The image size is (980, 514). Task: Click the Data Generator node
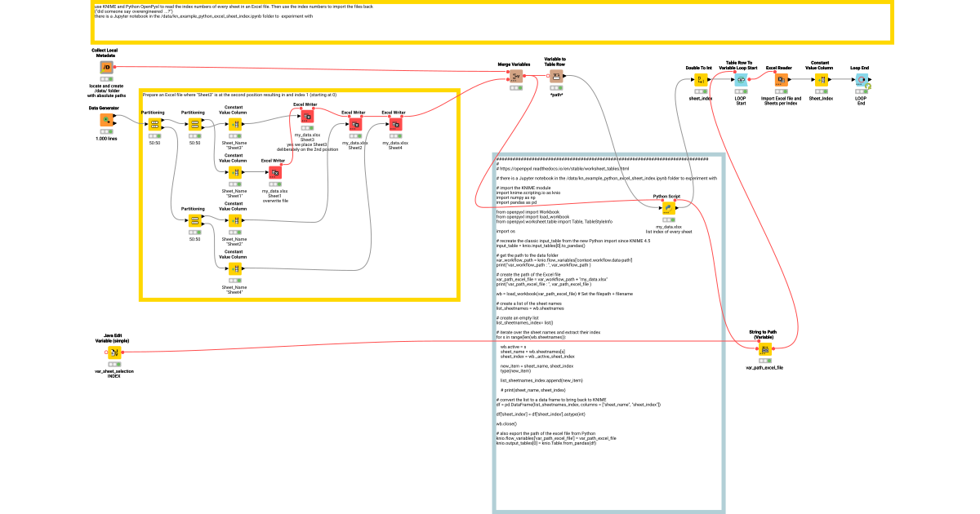[106, 121]
